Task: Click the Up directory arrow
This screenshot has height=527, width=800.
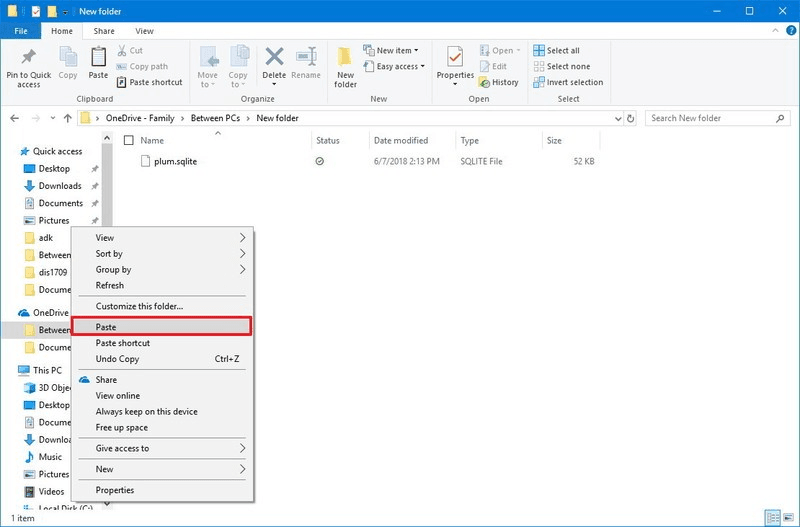Action: point(66,118)
